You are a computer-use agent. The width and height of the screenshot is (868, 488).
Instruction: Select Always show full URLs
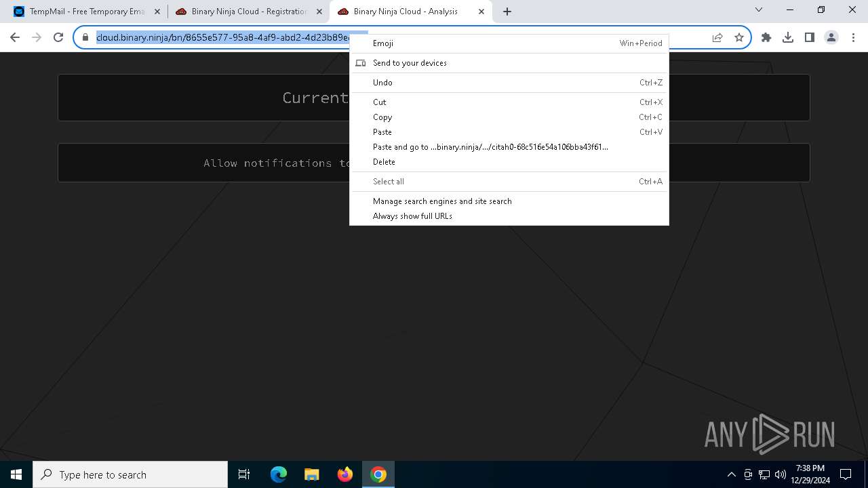pos(509,216)
